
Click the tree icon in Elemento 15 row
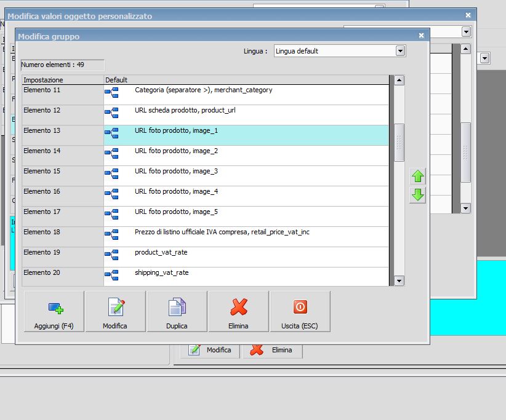click(x=111, y=174)
